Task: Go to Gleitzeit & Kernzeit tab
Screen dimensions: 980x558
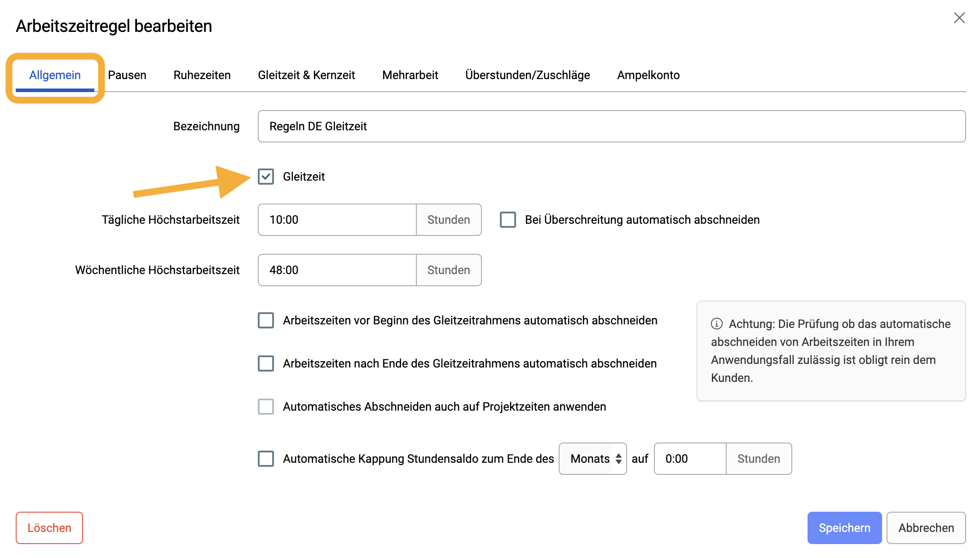Action: (306, 75)
